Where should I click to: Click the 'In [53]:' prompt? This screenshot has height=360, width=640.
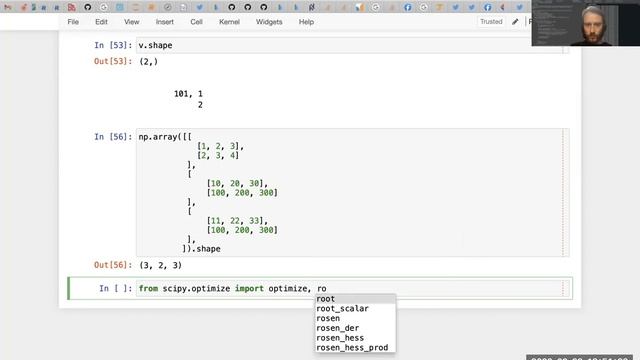click(x=113, y=45)
